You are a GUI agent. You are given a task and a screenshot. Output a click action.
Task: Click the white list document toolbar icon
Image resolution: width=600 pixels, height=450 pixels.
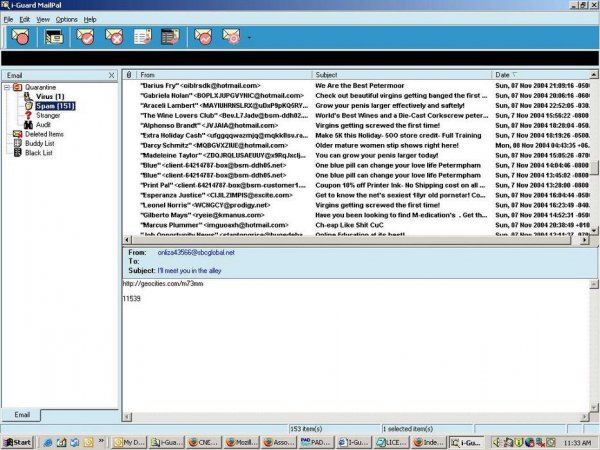(143, 37)
